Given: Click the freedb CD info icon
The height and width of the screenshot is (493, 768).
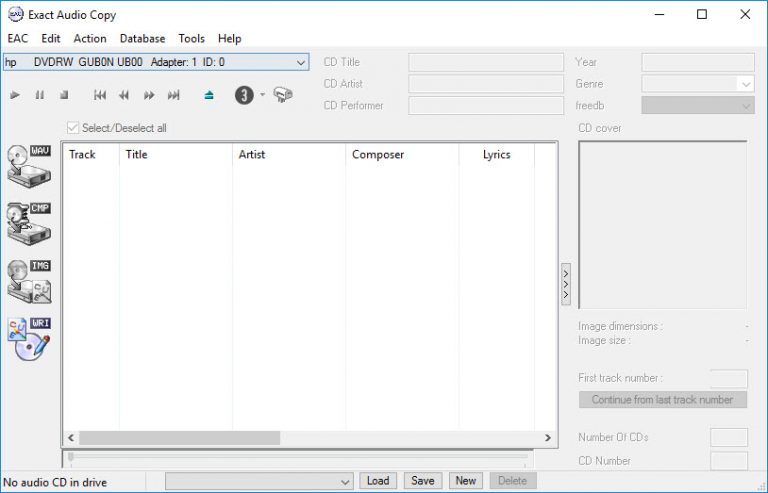Looking at the screenshot, I should click(283, 95).
